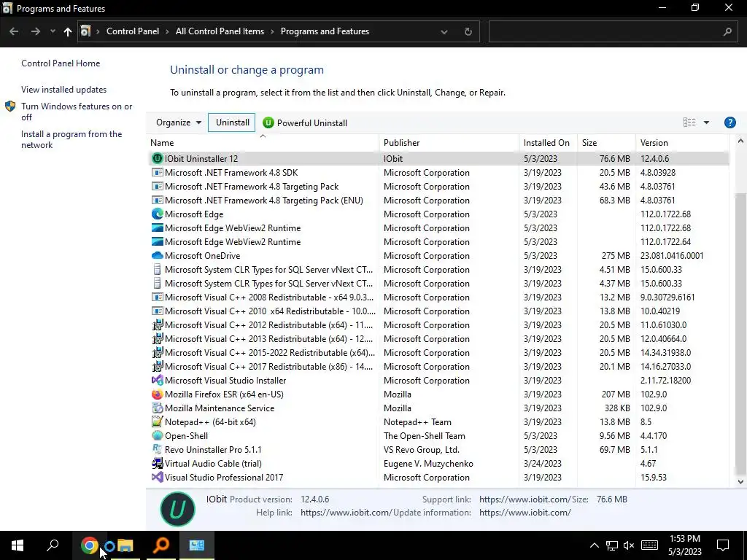This screenshot has height=560, width=747.
Task: Open Install a program from the network
Action: click(71, 139)
